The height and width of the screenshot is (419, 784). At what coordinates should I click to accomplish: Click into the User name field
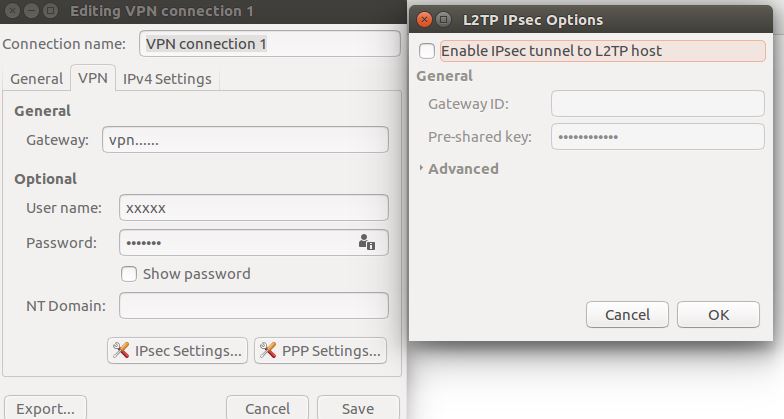click(253, 208)
